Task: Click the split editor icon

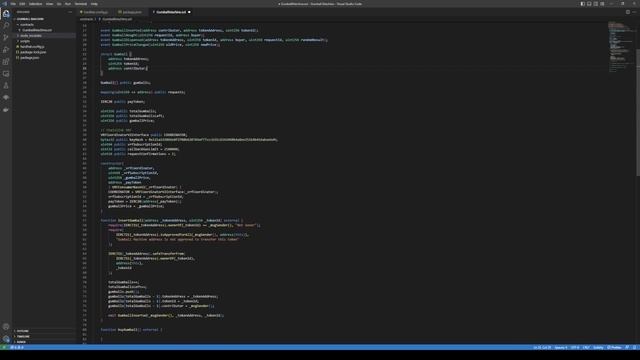Action: [628, 12]
